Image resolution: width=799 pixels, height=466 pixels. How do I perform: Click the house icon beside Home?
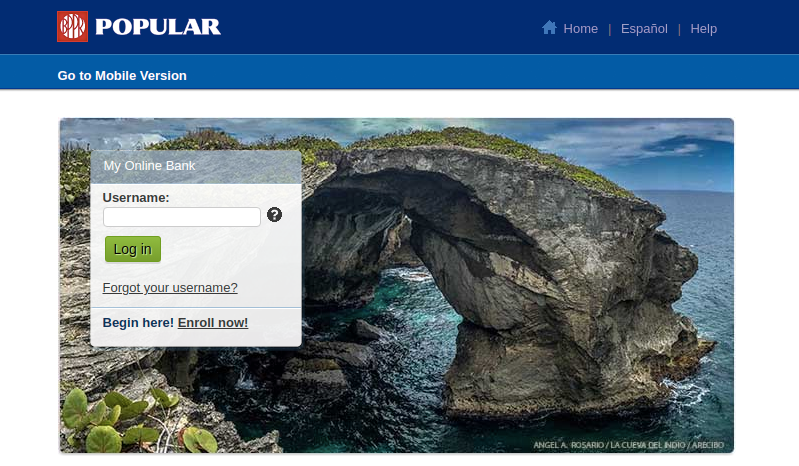pyautogui.click(x=549, y=28)
